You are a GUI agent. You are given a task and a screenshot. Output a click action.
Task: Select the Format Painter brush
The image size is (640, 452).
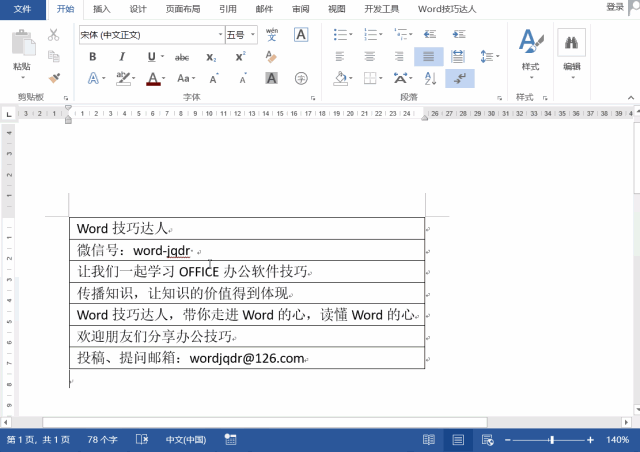click(x=54, y=78)
